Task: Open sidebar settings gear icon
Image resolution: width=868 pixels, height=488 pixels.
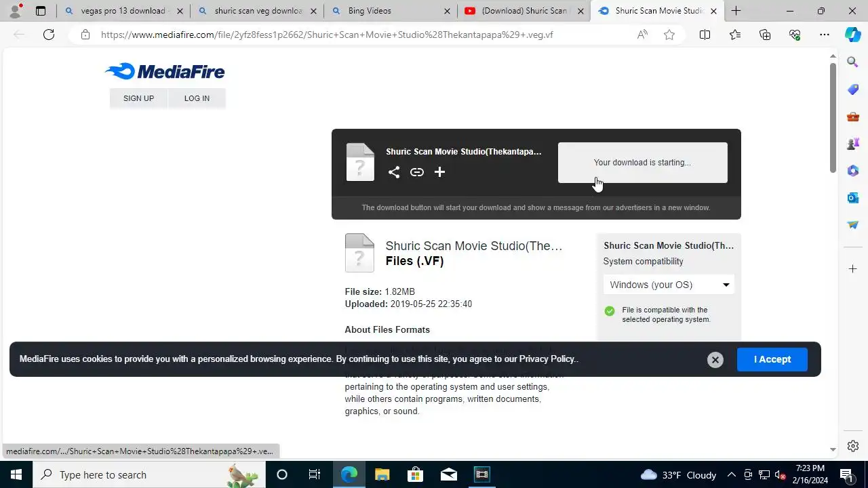Action: [853, 446]
